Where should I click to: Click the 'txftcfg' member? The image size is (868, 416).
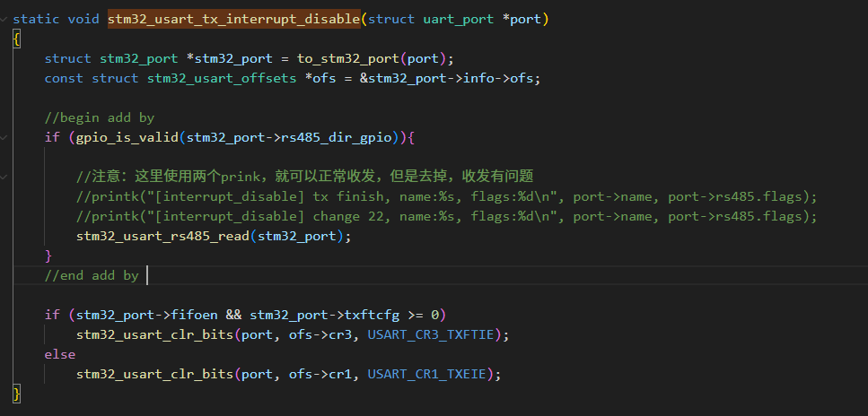click(372, 316)
